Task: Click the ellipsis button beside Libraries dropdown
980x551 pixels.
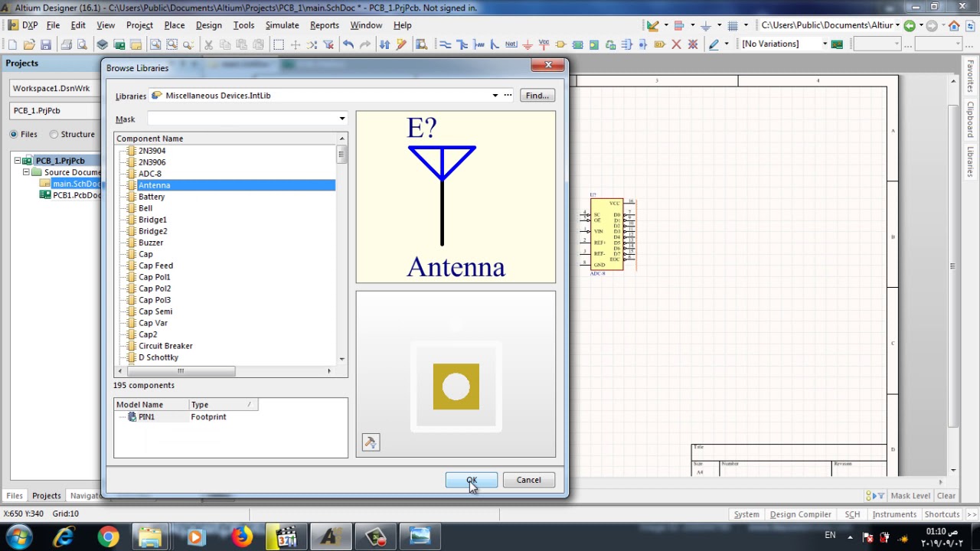Action: click(508, 96)
